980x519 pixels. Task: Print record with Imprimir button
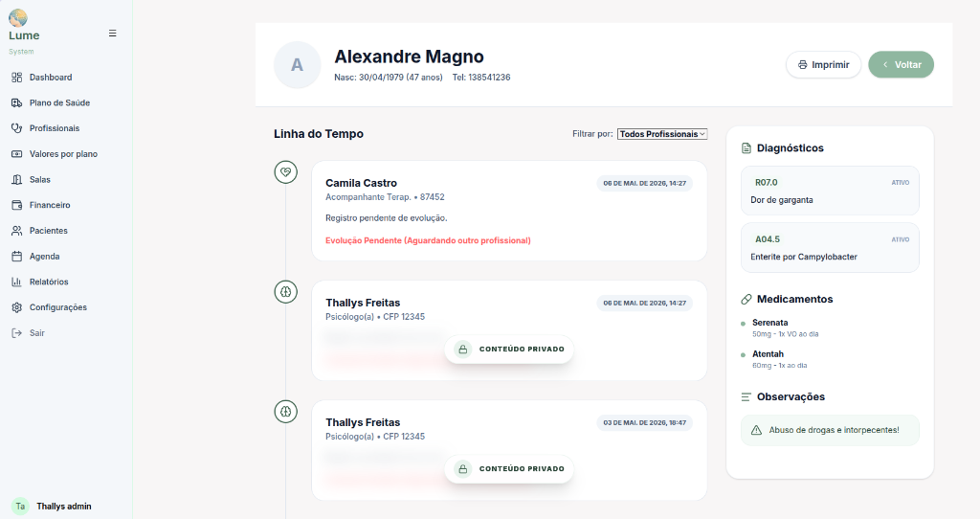tap(823, 64)
